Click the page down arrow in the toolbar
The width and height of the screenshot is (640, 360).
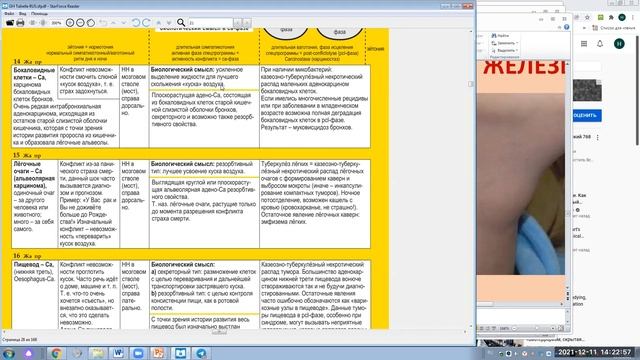[169, 23]
